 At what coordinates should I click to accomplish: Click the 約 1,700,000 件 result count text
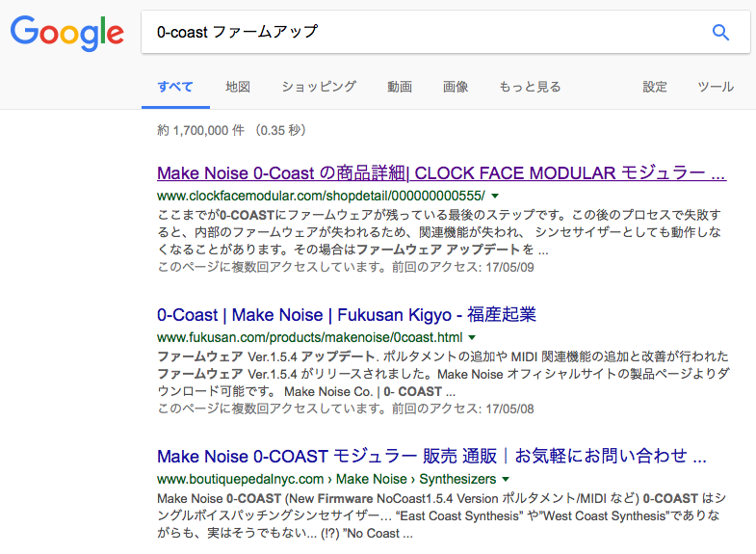coord(200,130)
